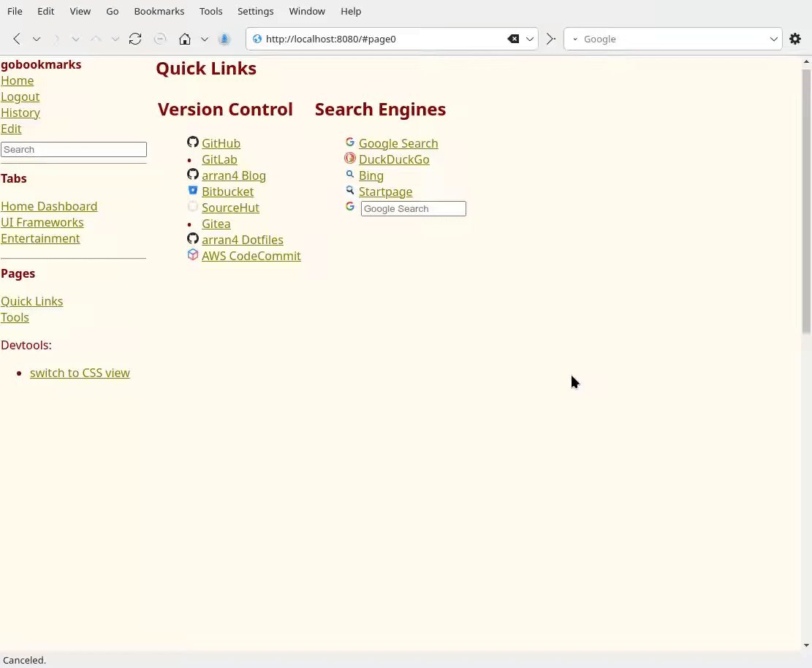Viewport: 812px width, 668px height.
Task: Click the scrollbar up arrow
Action: pyautogui.click(x=806, y=61)
